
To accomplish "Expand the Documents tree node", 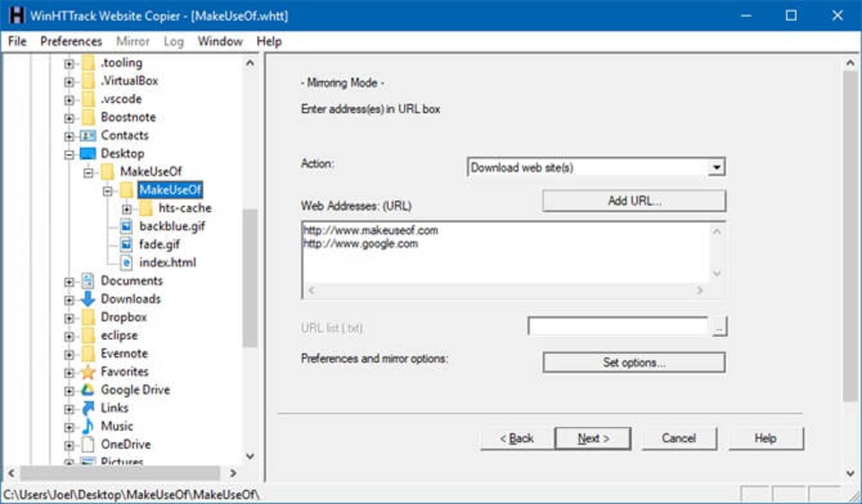I will [x=69, y=282].
